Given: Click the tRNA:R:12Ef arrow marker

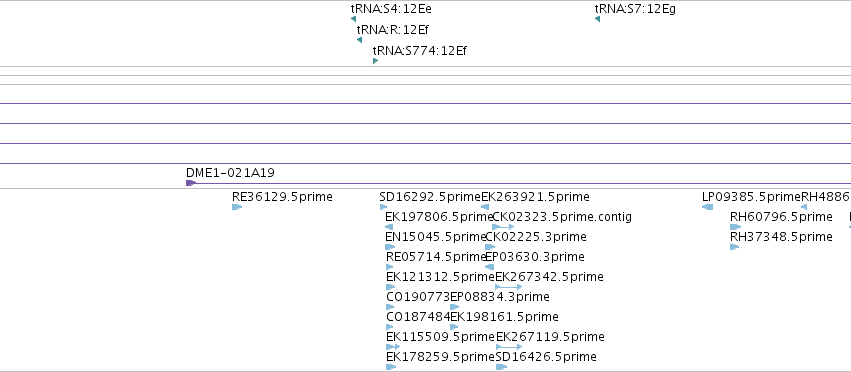Looking at the screenshot, I should point(359,40).
